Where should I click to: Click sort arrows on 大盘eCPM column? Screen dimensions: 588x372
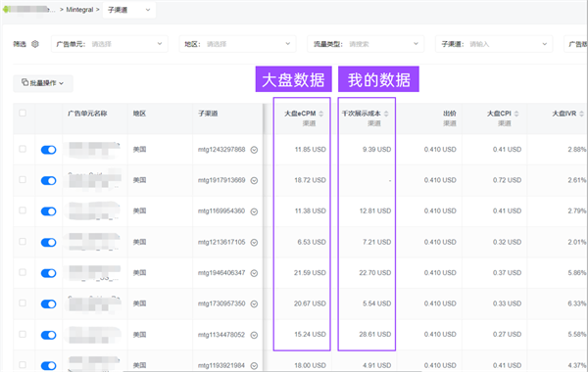point(321,114)
